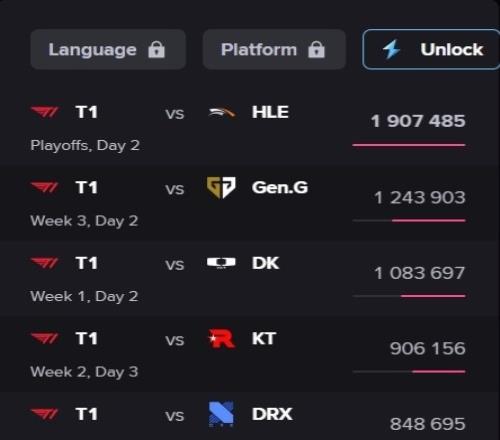Click the lock icon on the Platform filter

coord(316,50)
